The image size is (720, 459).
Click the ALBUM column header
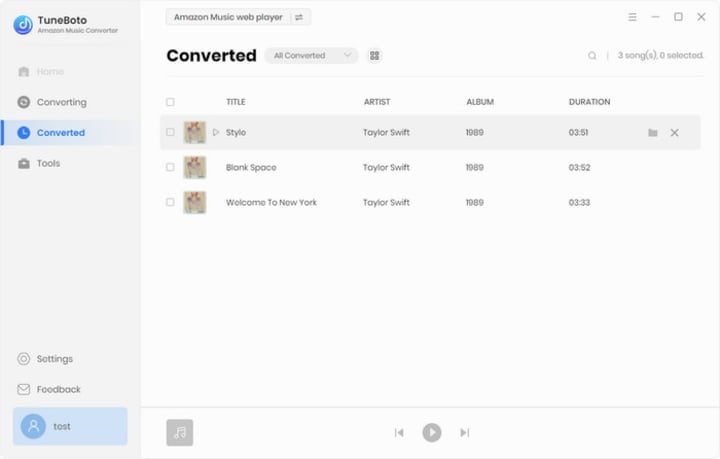tap(480, 102)
